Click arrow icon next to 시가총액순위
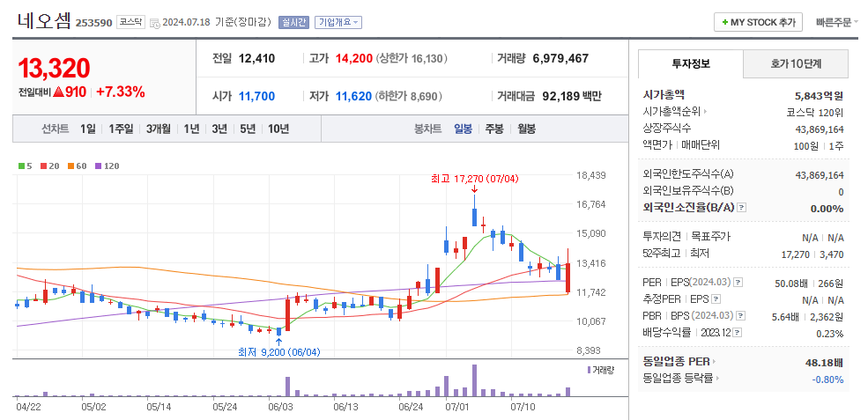Viewport: 868px width, 420px height. click(705, 112)
